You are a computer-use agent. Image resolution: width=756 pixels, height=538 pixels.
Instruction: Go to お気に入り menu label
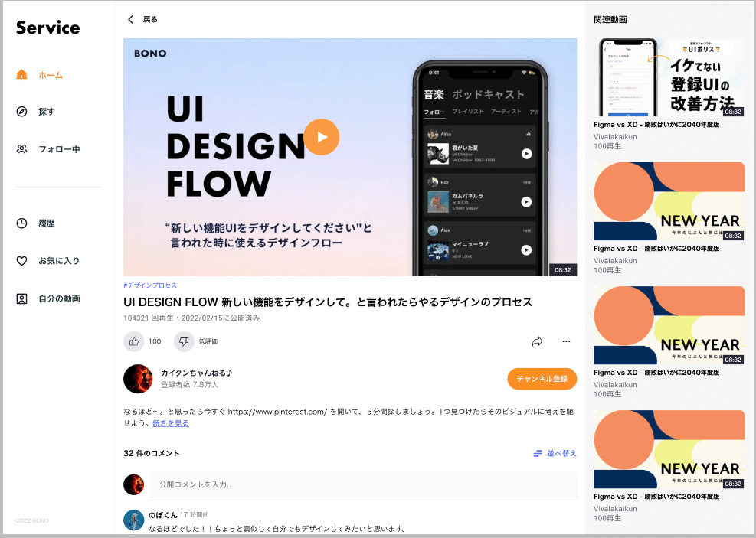click(x=59, y=260)
